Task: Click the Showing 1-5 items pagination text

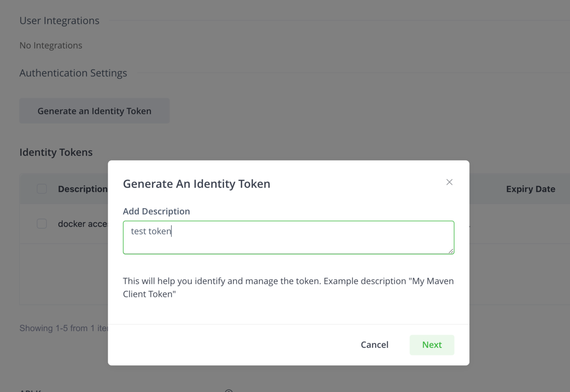Action: pyautogui.click(x=64, y=328)
